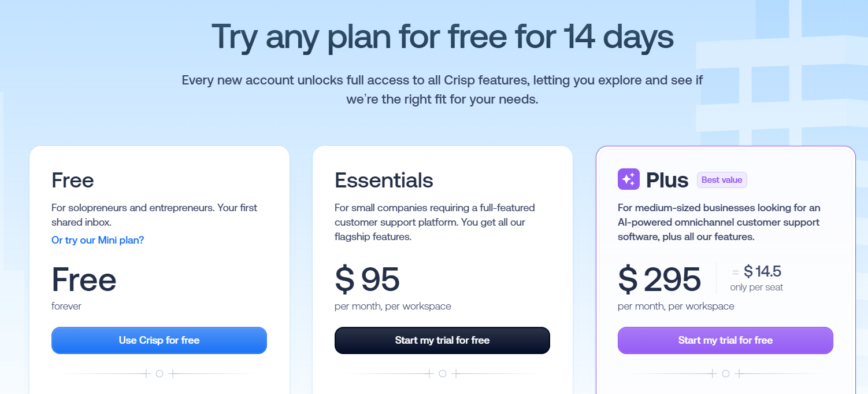Click the $ 295 price
Screen dimensions: 868x394
pyautogui.click(x=659, y=279)
